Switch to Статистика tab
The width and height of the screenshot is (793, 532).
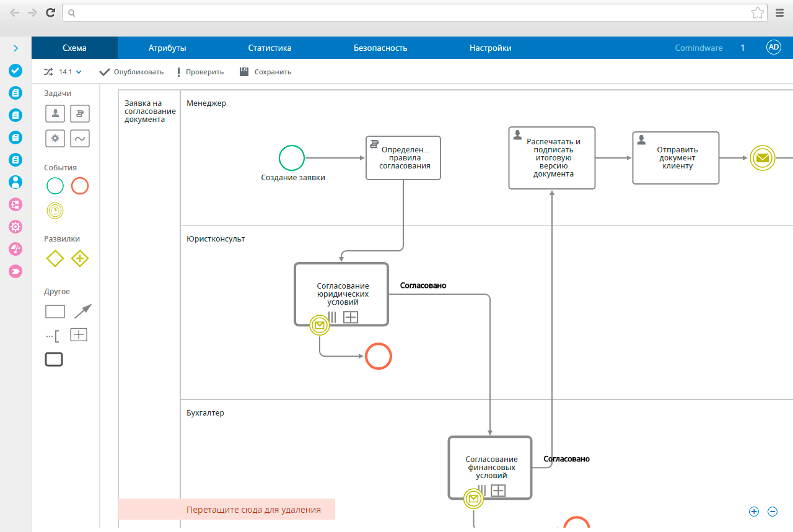tap(269, 48)
